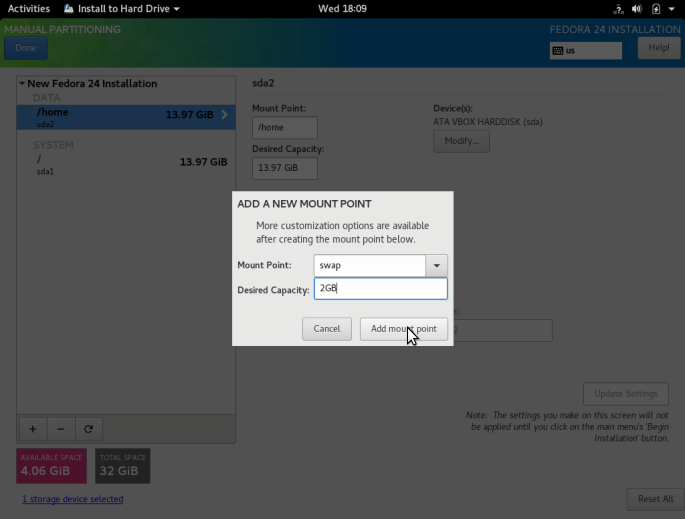The image size is (685, 519).
Task: Click the Help! button
Action: point(659,48)
